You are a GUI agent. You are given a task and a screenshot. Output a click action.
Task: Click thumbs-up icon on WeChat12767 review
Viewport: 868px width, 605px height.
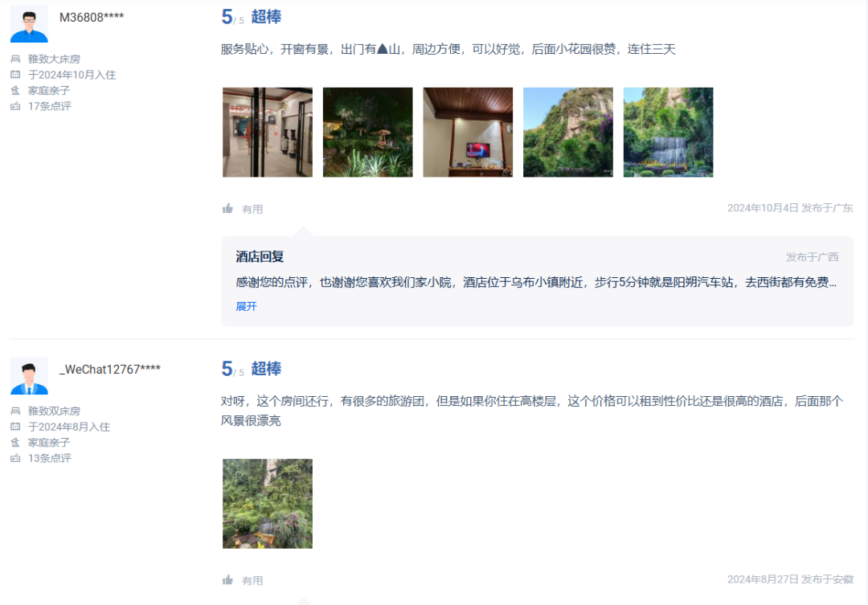[227, 579]
